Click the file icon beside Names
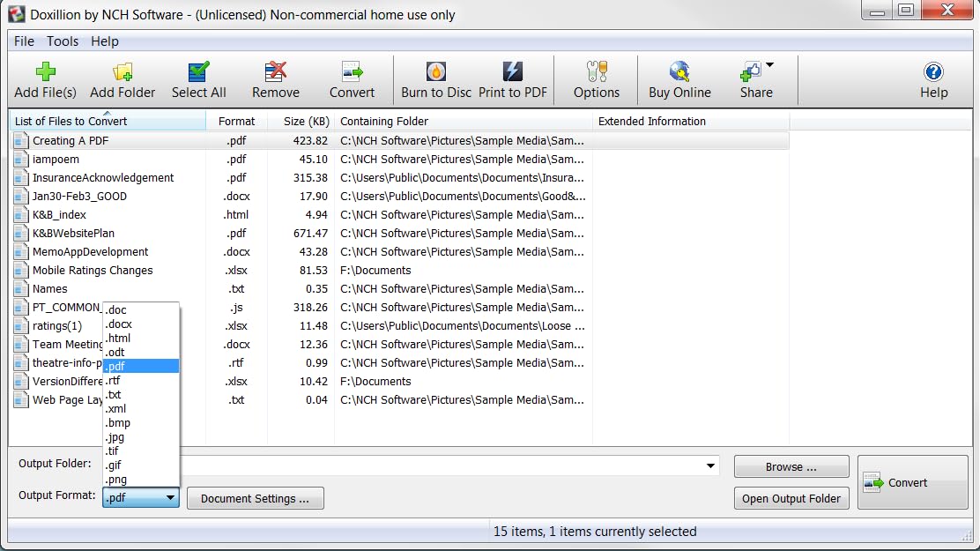The height and width of the screenshot is (551, 980). (20, 289)
